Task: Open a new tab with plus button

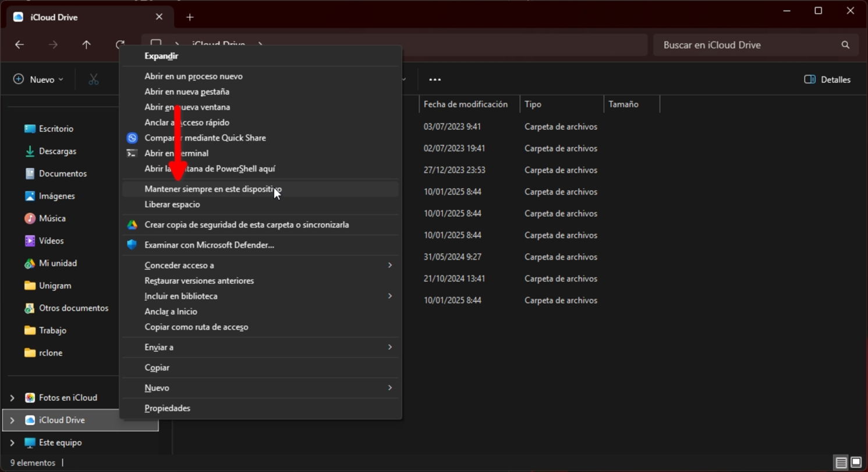Action: point(190,17)
